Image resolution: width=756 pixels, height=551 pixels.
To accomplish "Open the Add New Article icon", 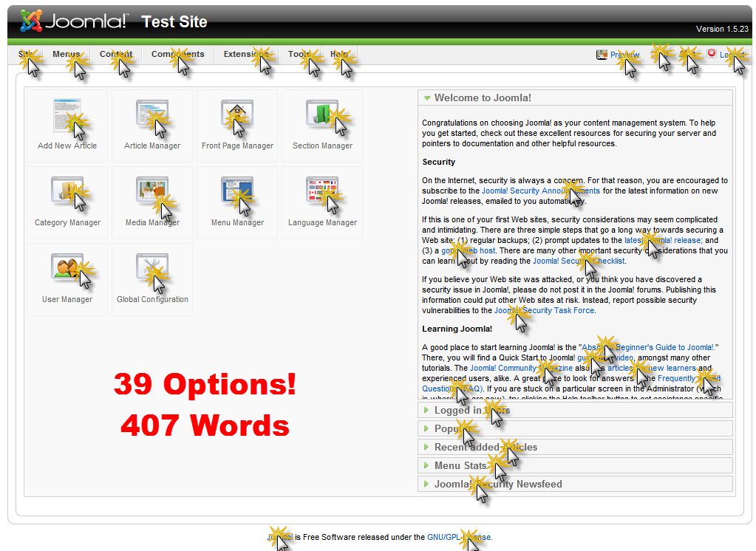I will 67,125.
